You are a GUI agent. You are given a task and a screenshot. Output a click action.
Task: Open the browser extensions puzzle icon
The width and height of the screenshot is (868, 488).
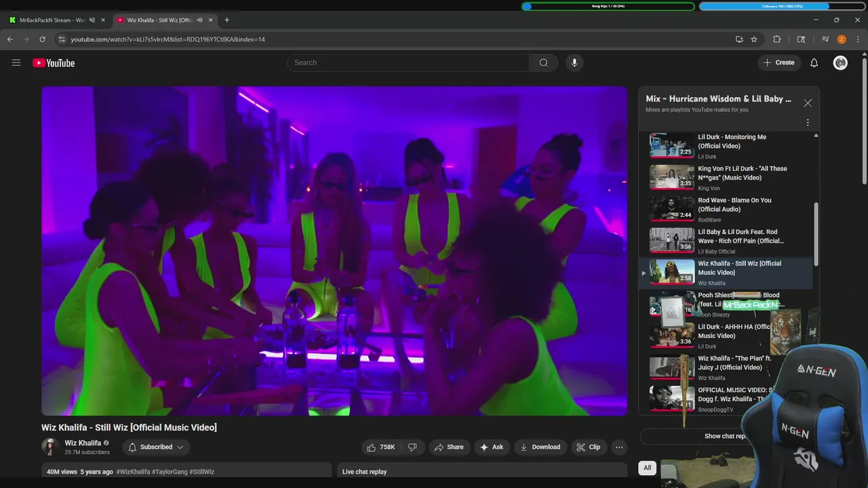[777, 39]
